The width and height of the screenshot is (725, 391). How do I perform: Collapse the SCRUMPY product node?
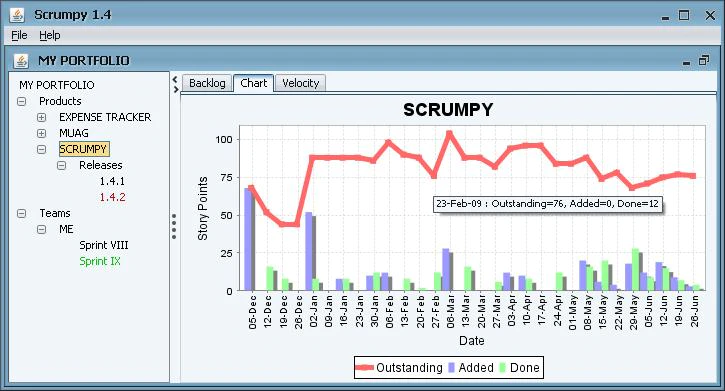[42, 149]
